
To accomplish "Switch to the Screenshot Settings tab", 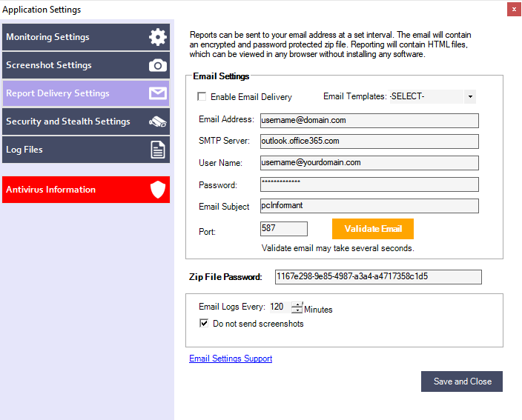I will click(86, 65).
